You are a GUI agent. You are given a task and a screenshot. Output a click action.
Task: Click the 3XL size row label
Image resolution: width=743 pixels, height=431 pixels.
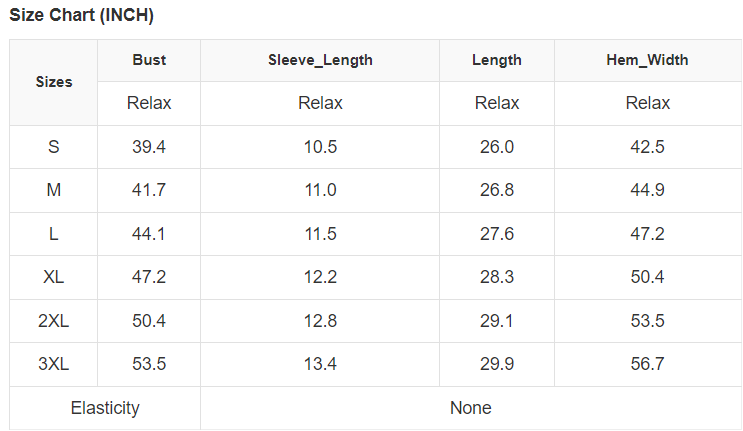coord(54,364)
